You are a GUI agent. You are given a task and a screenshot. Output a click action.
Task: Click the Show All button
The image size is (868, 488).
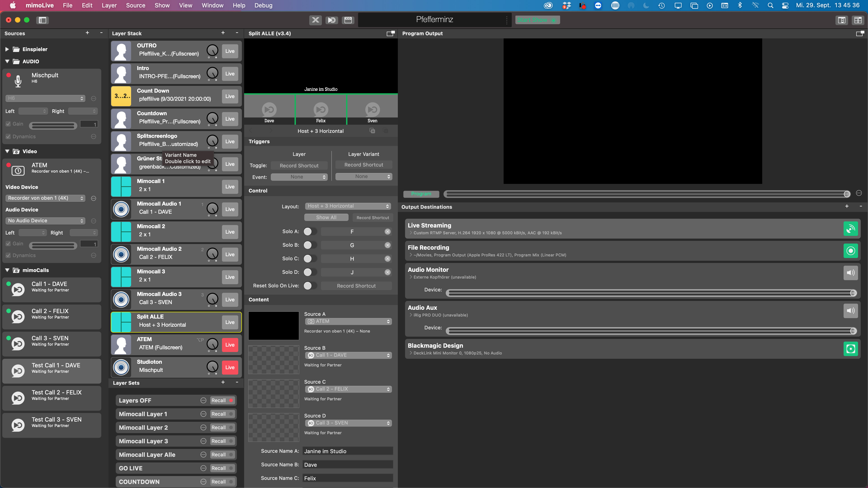pos(326,218)
